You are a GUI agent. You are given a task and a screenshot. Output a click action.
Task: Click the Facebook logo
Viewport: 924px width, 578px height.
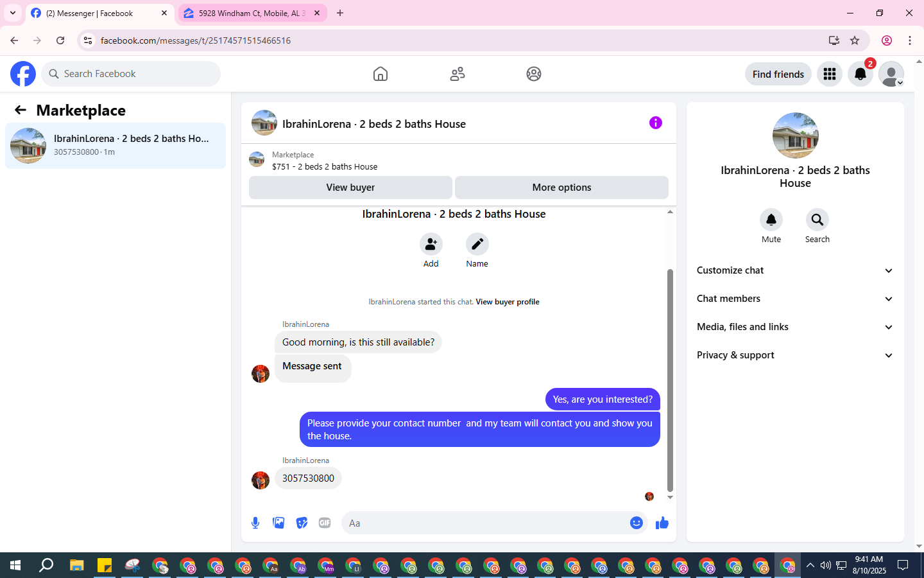click(x=23, y=74)
